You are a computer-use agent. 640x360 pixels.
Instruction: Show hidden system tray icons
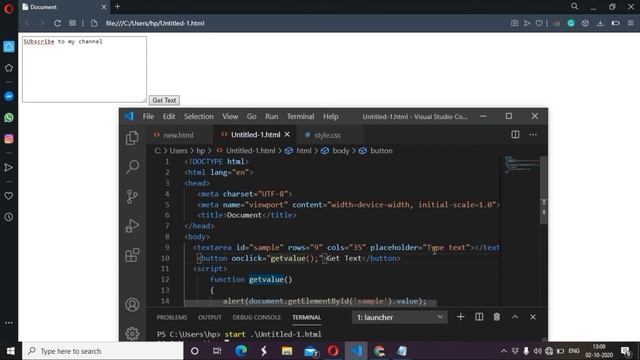coord(504,351)
